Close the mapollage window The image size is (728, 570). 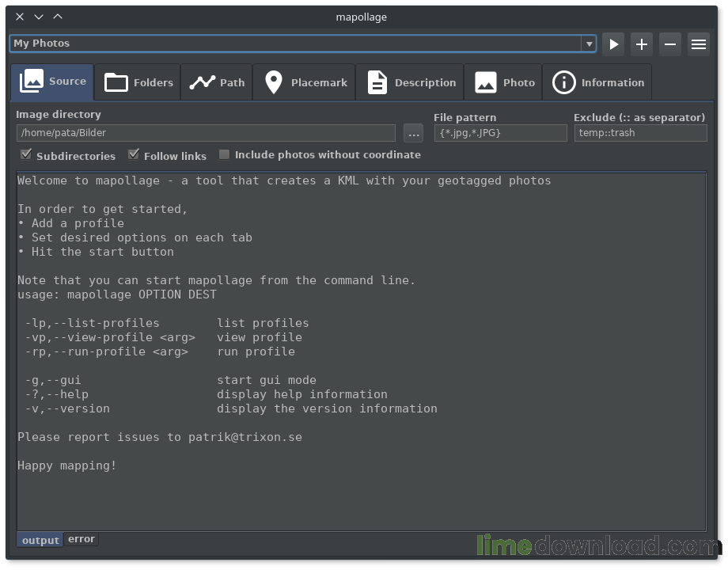pyautogui.click(x=20, y=17)
